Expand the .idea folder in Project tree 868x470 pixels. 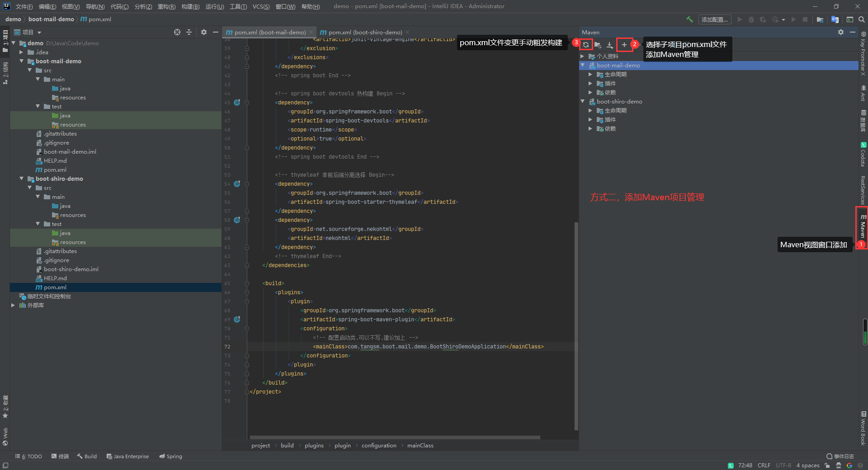(21, 52)
